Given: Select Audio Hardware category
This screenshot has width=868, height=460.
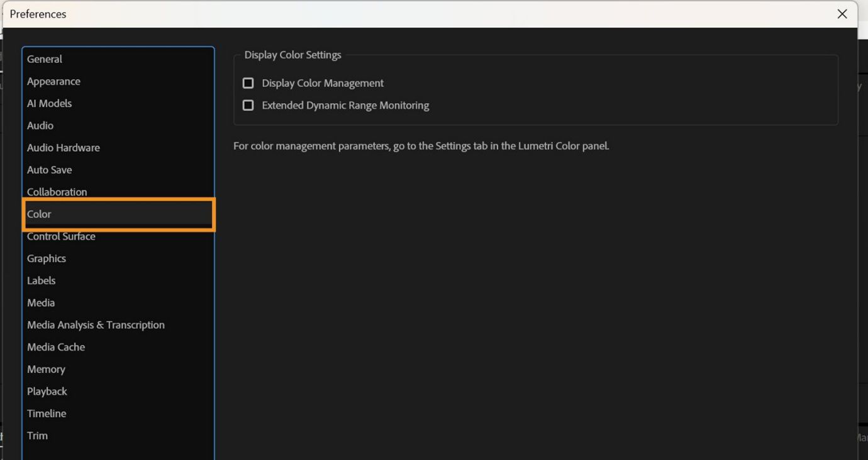Looking at the screenshot, I should (x=63, y=147).
